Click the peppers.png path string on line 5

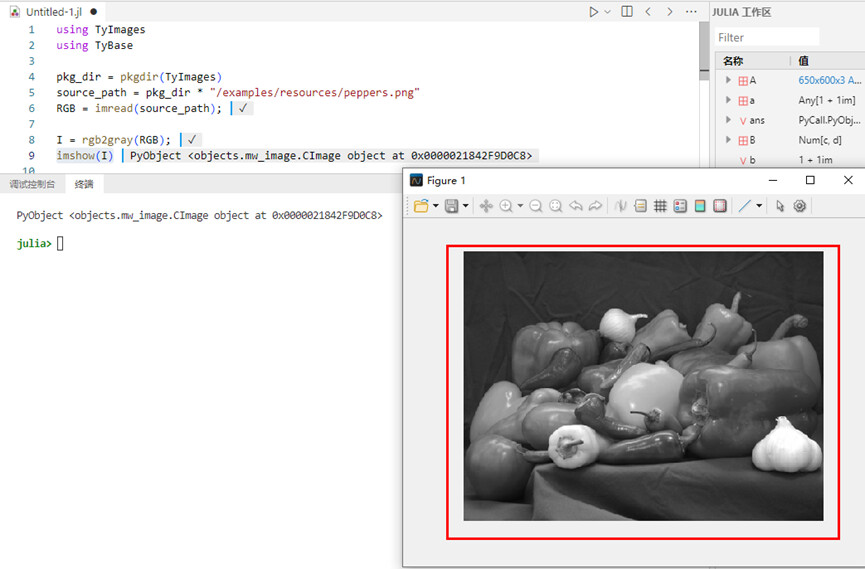pyautogui.click(x=314, y=92)
